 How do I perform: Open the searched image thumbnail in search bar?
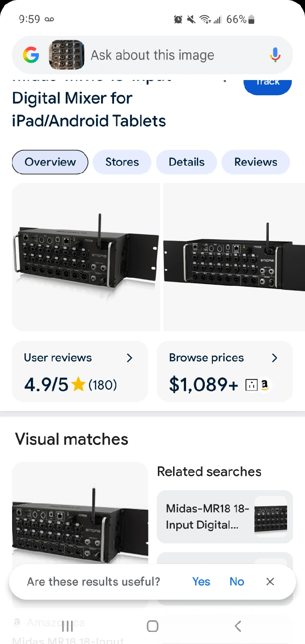point(67,55)
